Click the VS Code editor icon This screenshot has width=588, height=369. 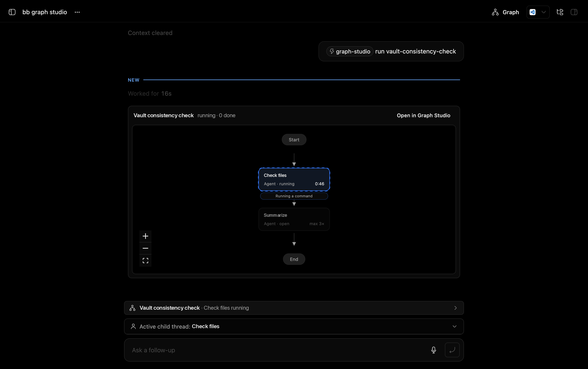(x=533, y=12)
